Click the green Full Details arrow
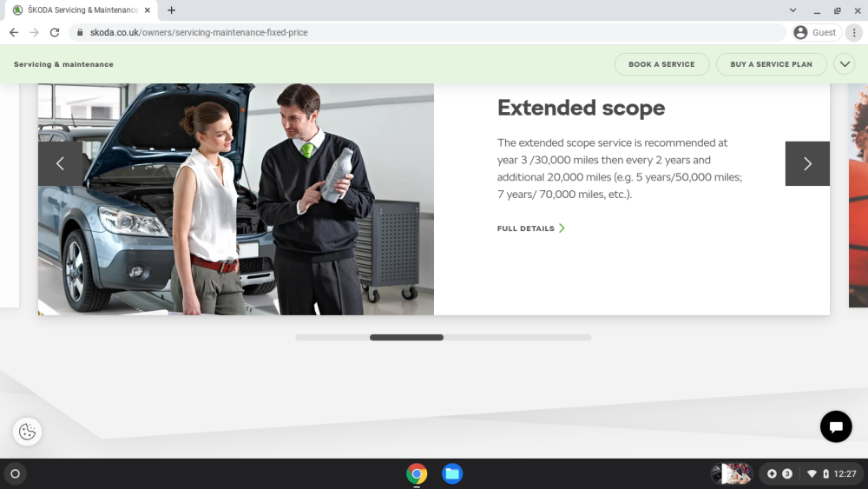The height and width of the screenshot is (489, 868). click(562, 228)
